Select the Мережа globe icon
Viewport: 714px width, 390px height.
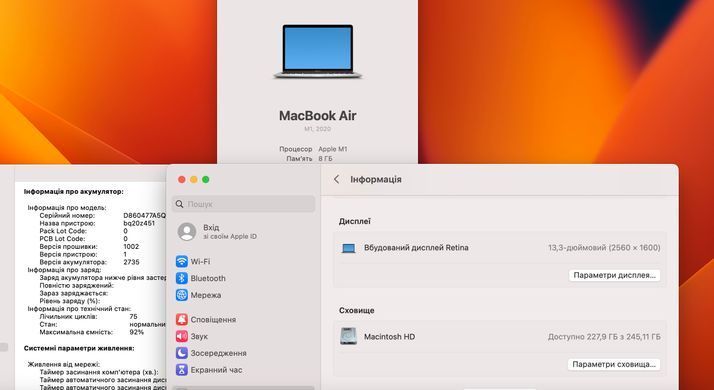[x=182, y=295]
